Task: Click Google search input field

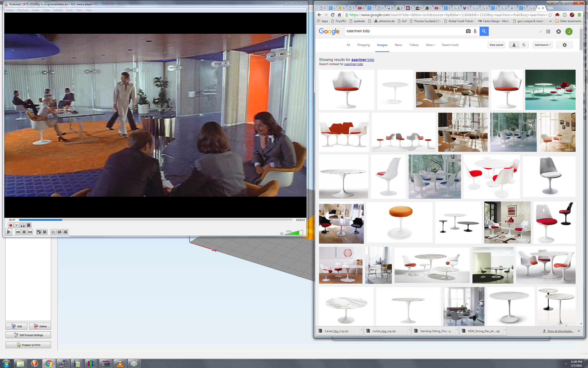Action: tap(404, 31)
